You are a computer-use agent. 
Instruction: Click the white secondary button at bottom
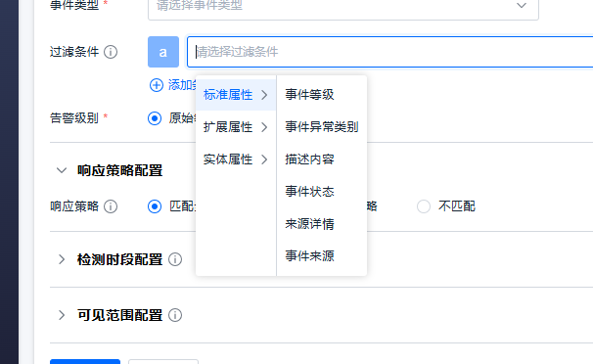163,362
